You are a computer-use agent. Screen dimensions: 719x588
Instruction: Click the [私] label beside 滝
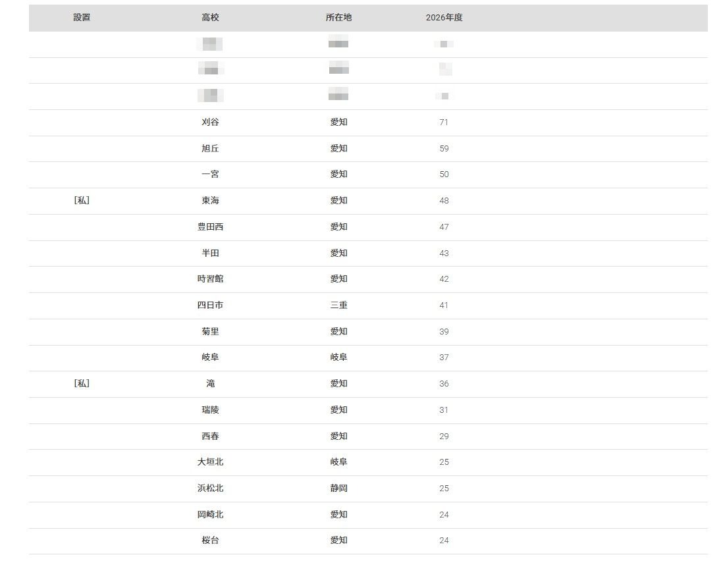pos(82,384)
